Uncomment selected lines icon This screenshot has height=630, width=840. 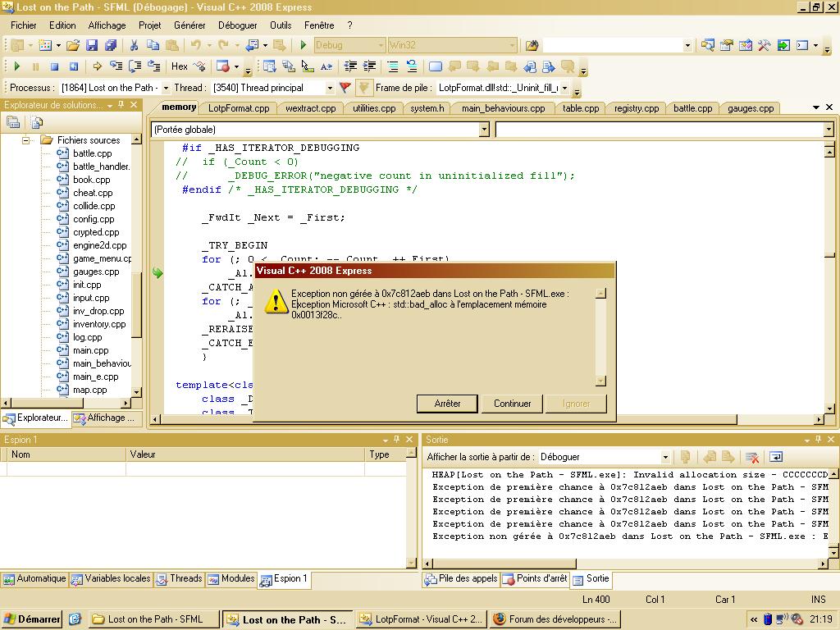412,66
